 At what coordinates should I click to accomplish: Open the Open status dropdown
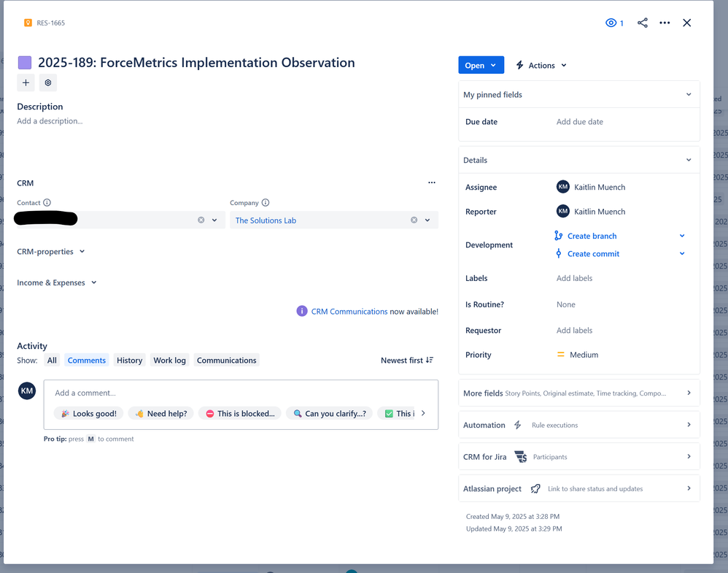[480, 66]
